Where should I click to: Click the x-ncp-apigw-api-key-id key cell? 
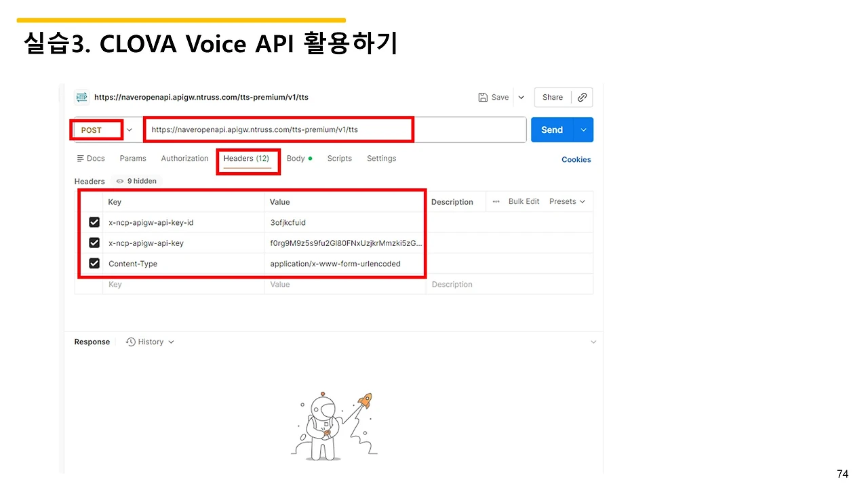(x=183, y=222)
